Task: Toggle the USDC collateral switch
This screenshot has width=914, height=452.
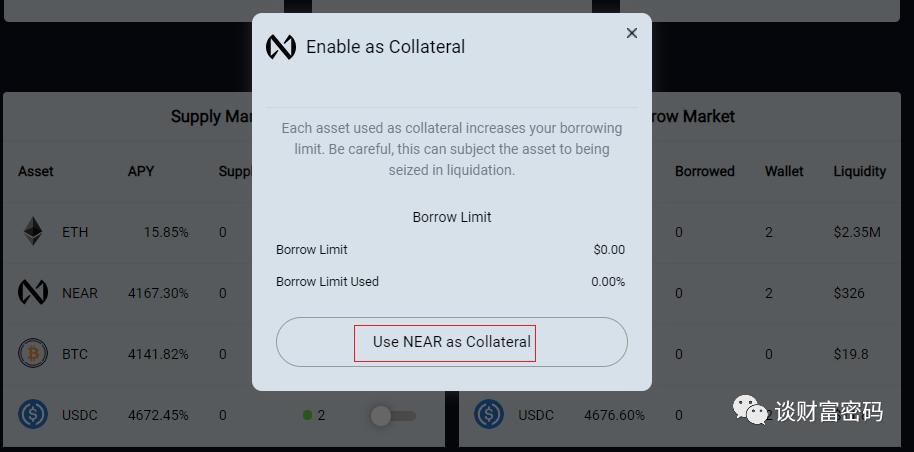Action: point(393,416)
